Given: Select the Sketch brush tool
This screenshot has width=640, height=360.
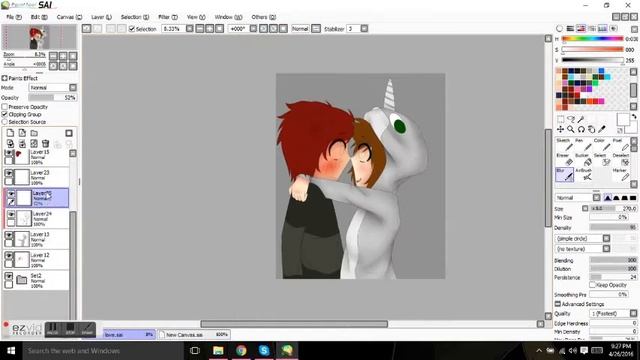Looking at the screenshot, I should point(564,144).
